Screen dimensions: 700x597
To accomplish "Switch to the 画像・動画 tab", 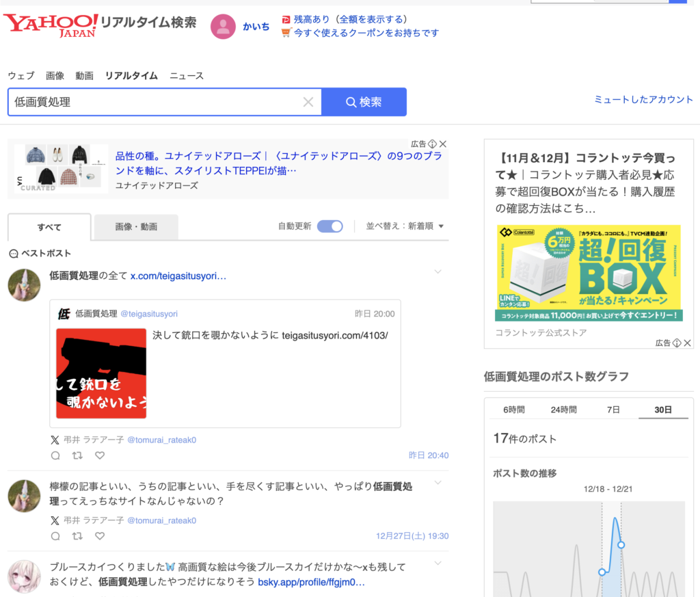I will tap(136, 227).
